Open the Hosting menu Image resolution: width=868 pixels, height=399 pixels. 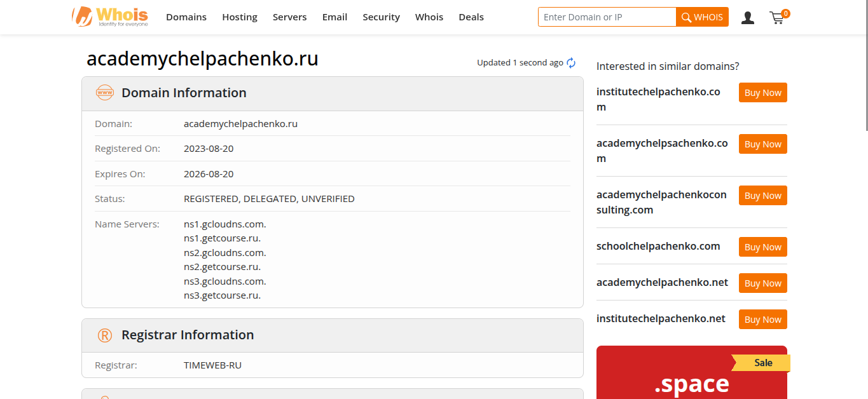(x=240, y=17)
